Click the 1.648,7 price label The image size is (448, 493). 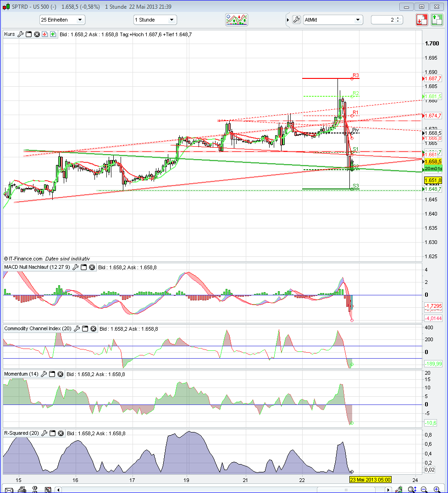(x=432, y=189)
